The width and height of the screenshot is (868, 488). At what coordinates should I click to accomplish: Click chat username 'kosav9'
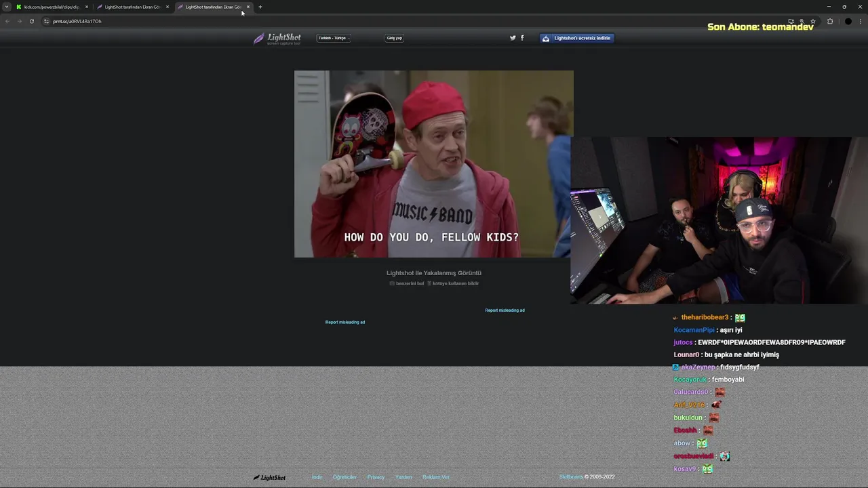click(x=685, y=469)
